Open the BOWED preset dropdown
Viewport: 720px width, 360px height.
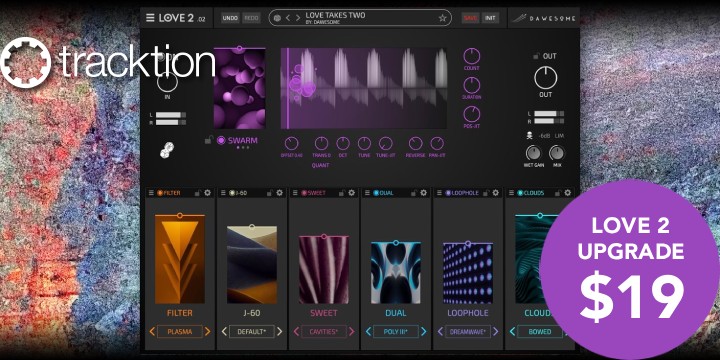point(540,332)
